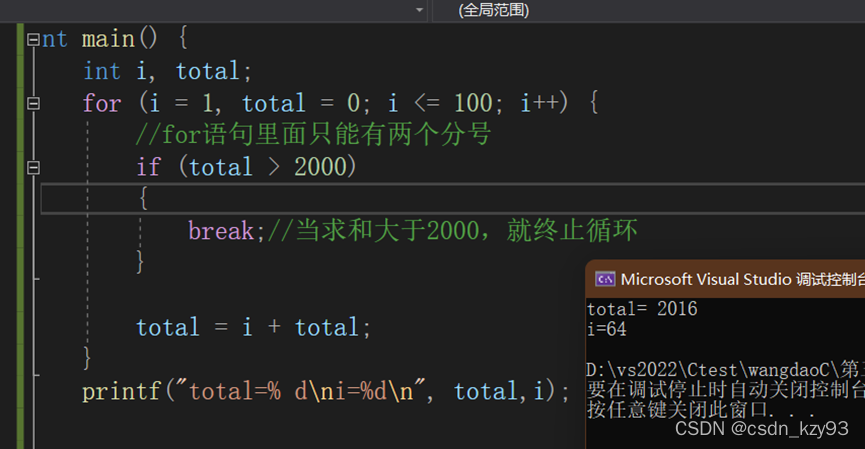Screen dimensions: 865x449
Task: Click 'i <= 100' loop condition
Action: 440,103
